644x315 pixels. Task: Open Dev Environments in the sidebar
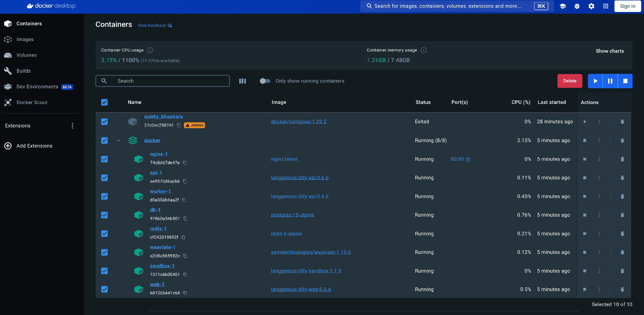pos(42,86)
